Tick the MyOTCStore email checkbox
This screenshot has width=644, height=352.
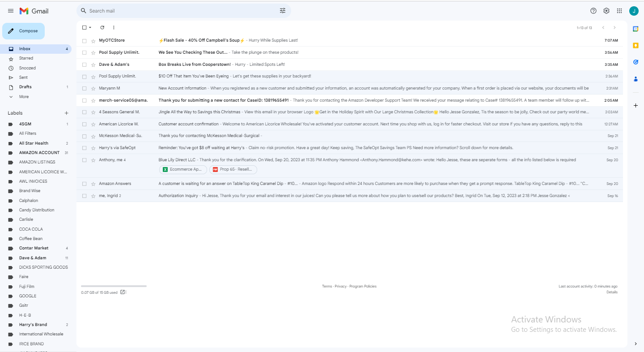click(x=84, y=41)
